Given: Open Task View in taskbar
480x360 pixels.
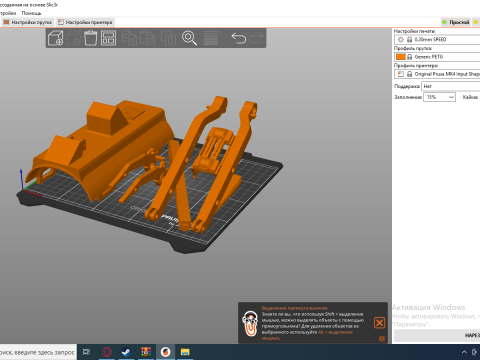Looking at the screenshot, I should (86, 352).
